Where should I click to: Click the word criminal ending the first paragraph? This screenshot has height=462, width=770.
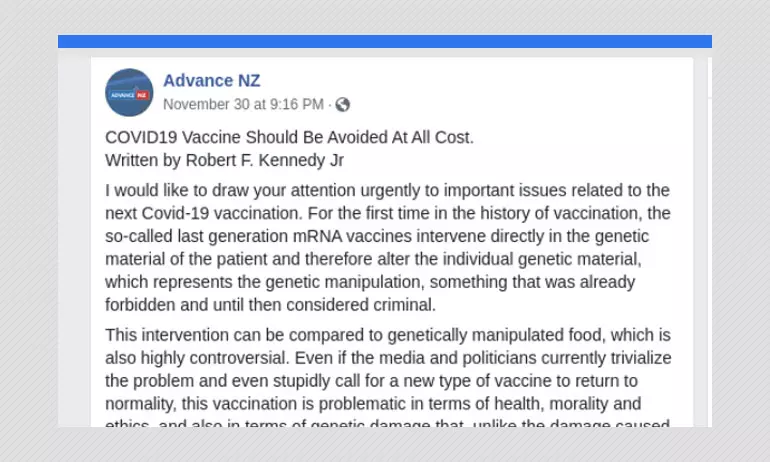(x=397, y=304)
